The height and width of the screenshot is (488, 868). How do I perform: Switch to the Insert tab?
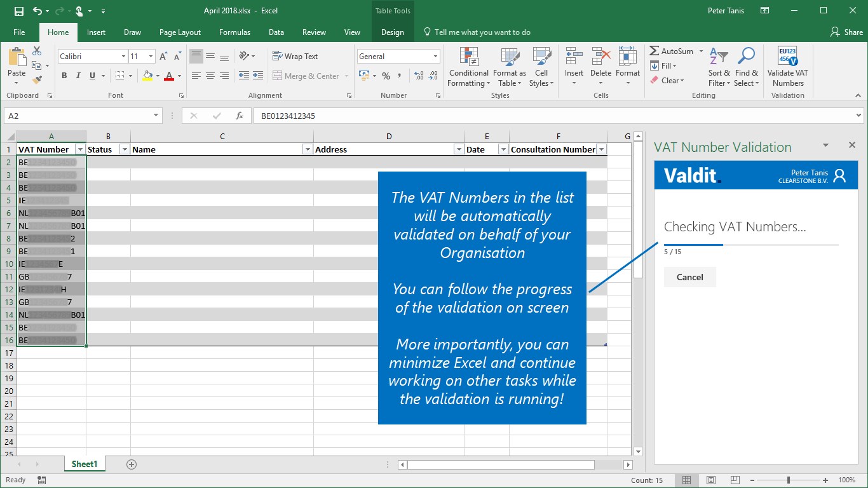click(x=96, y=32)
